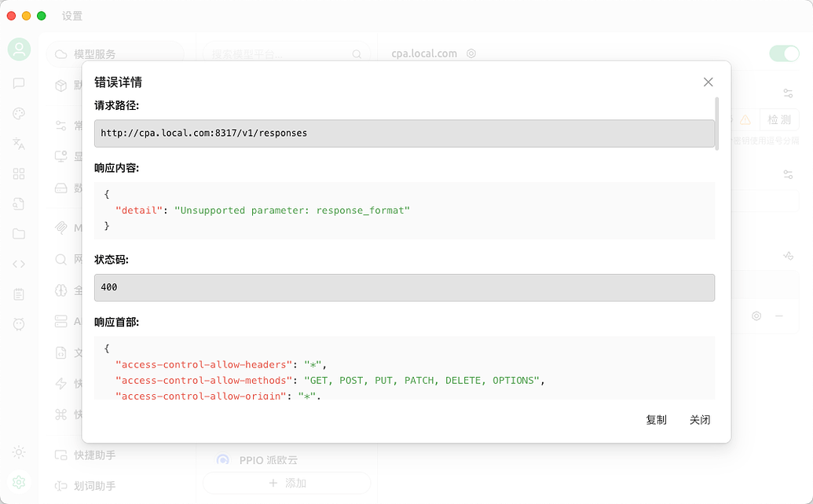This screenshot has height=504, width=813.
Task: Open the chat assistant sidebar icon
Action: pos(19,83)
